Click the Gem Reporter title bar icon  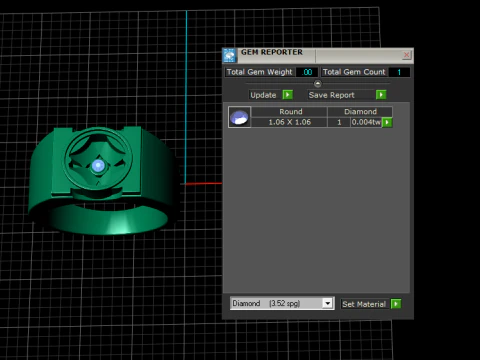click(x=230, y=55)
